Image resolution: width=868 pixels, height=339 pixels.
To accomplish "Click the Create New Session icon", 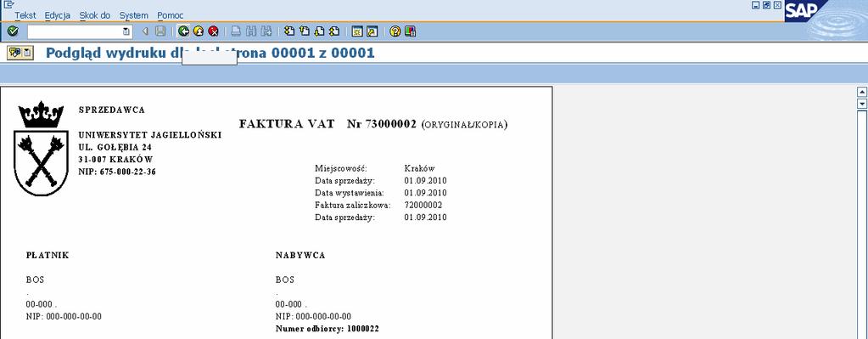I will pyautogui.click(x=357, y=31).
